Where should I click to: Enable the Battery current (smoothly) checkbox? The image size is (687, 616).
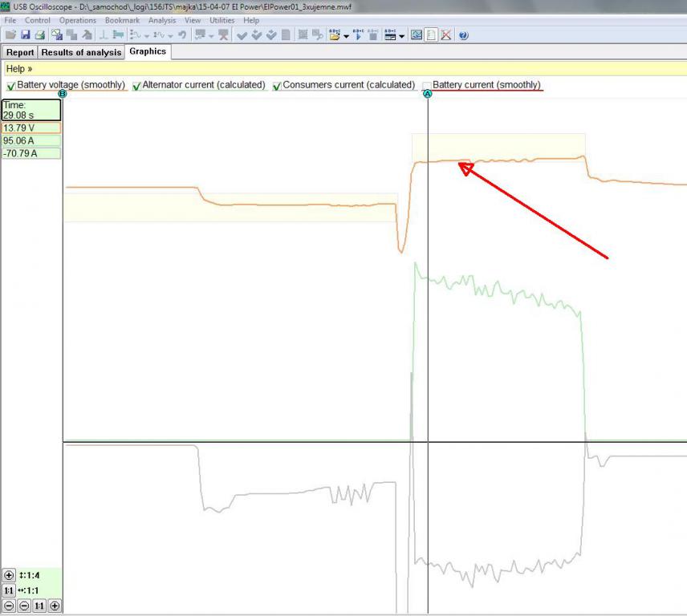[x=427, y=86]
